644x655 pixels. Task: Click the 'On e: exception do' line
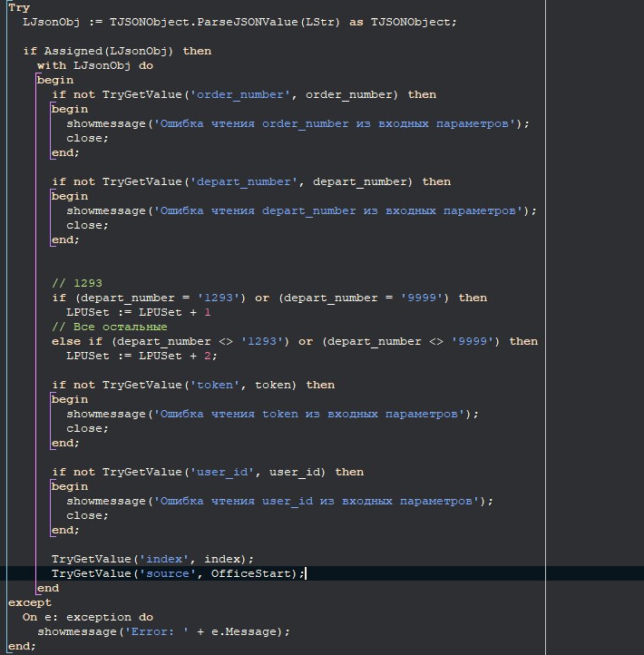[x=88, y=617]
